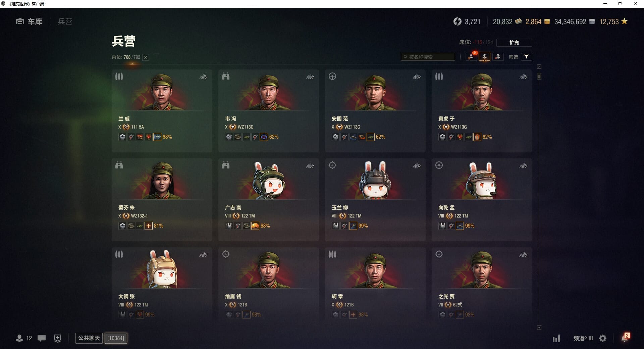This screenshot has width=644, height=349.
Task: Focus the 按名称搜索 name search field
Action: tap(428, 57)
